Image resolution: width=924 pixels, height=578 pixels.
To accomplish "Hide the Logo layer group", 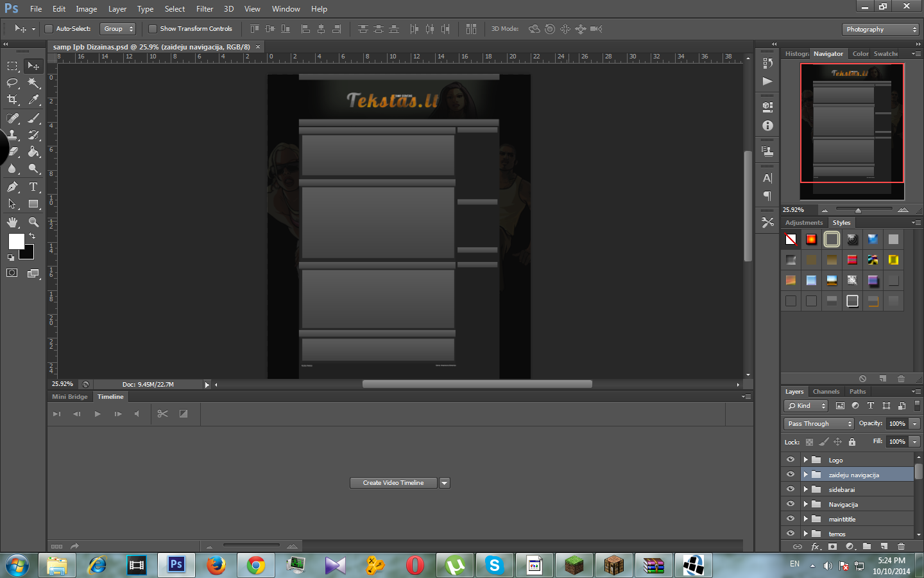I will pos(791,460).
